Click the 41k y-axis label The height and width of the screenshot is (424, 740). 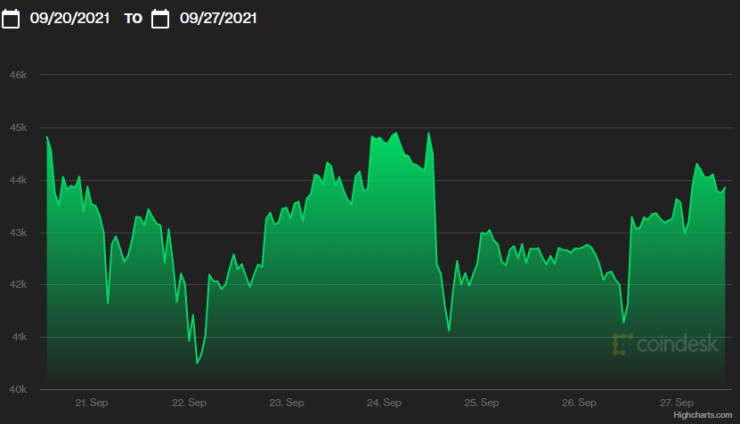coord(18,337)
